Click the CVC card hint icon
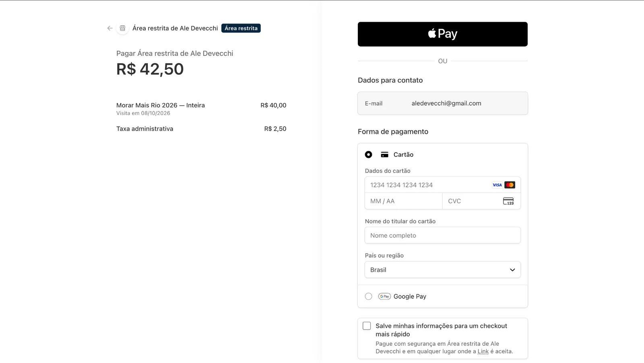 [508, 201]
